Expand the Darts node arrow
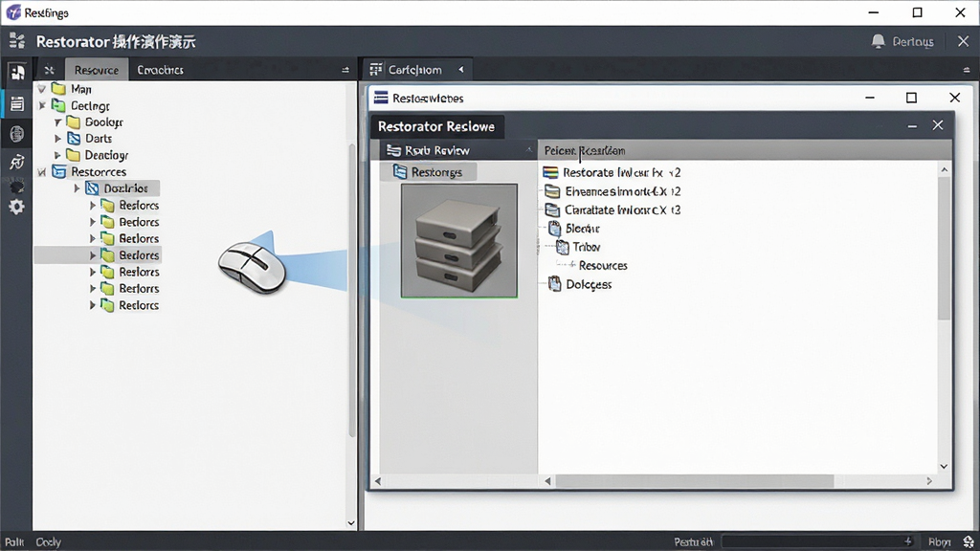 pos(58,138)
